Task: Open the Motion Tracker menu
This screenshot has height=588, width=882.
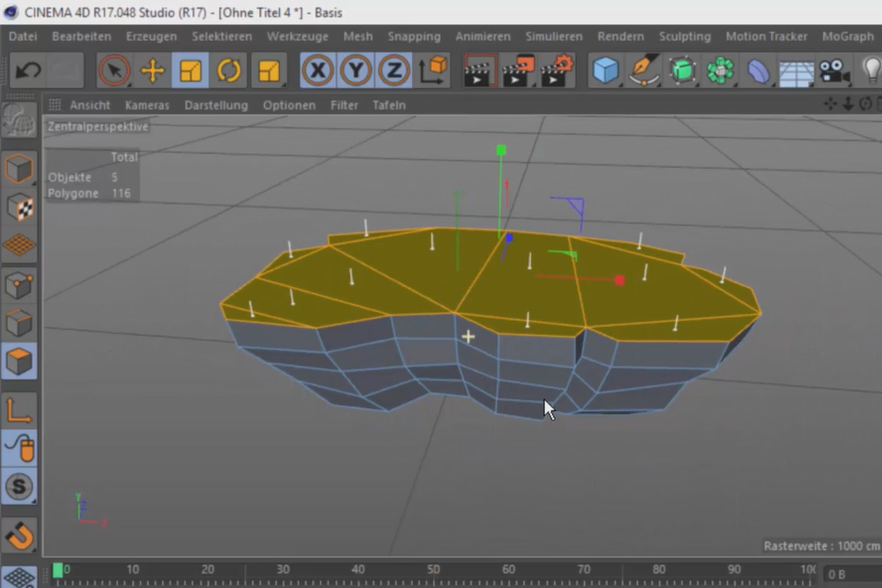Action: (767, 36)
